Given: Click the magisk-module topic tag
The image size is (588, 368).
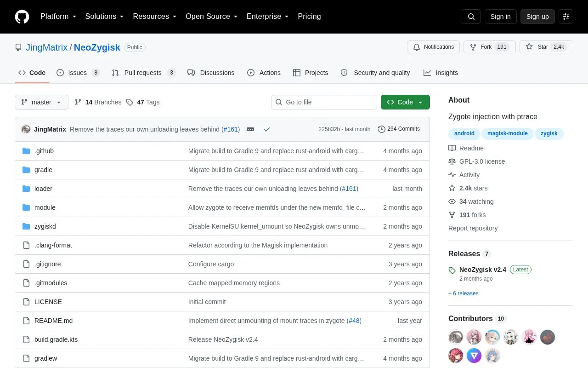Looking at the screenshot, I should (508, 133).
